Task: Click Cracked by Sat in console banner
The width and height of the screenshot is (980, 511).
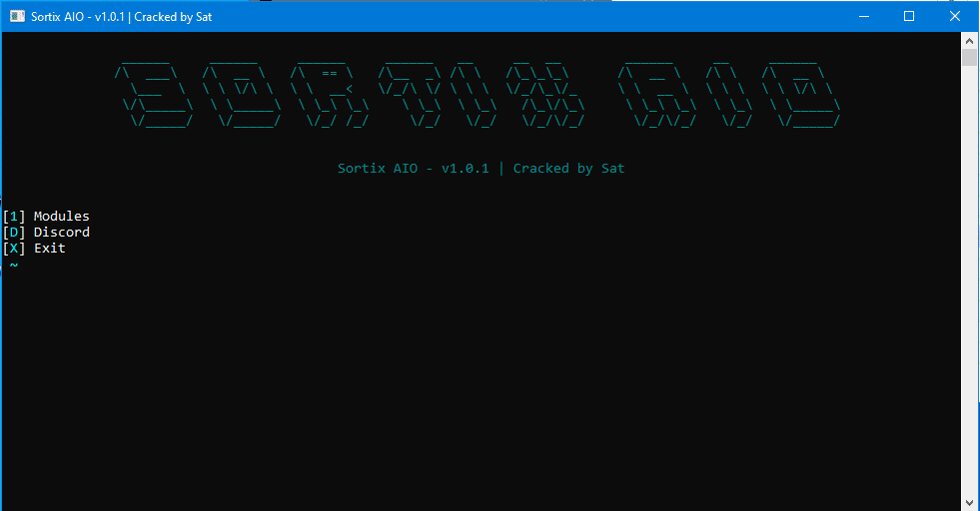Action: coord(568,168)
